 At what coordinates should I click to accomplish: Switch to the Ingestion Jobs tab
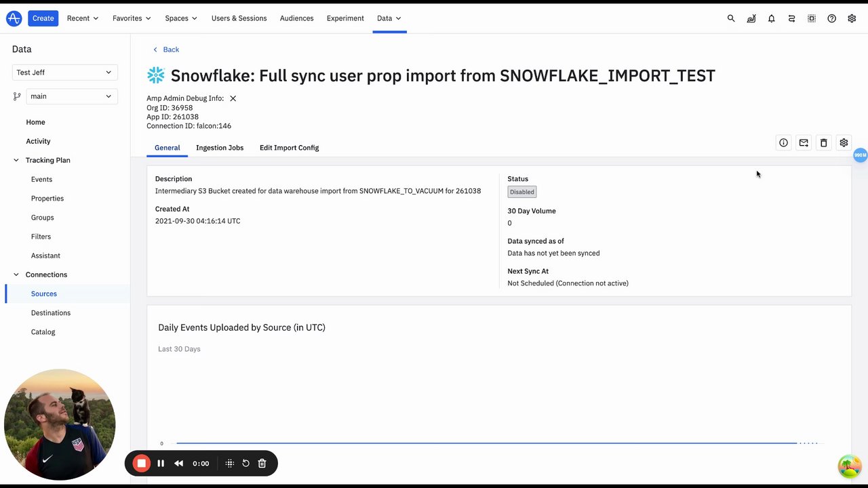(220, 148)
